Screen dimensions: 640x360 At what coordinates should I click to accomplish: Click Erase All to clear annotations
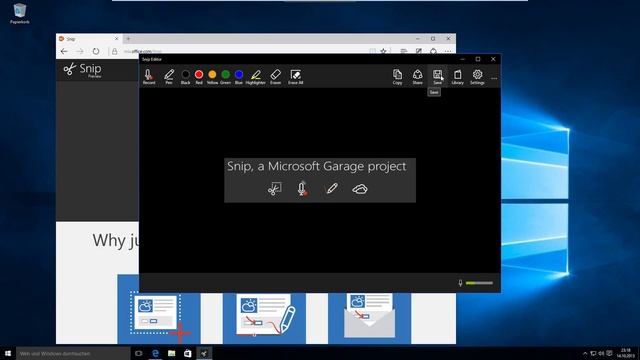[x=296, y=76]
